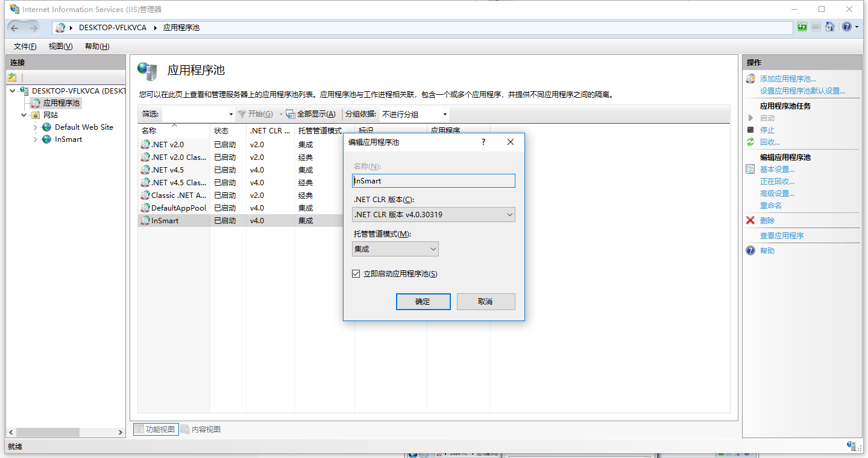Select the .NET v2.0 Classic pool row
Image resolution: width=868 pixels, height=458 pixels.
tap(241, 157)
